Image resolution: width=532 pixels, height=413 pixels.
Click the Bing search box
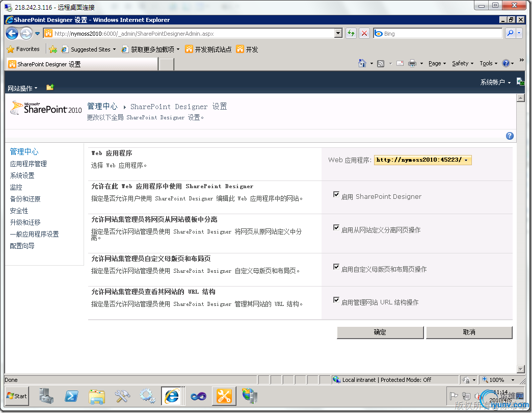tap(438, 33)
